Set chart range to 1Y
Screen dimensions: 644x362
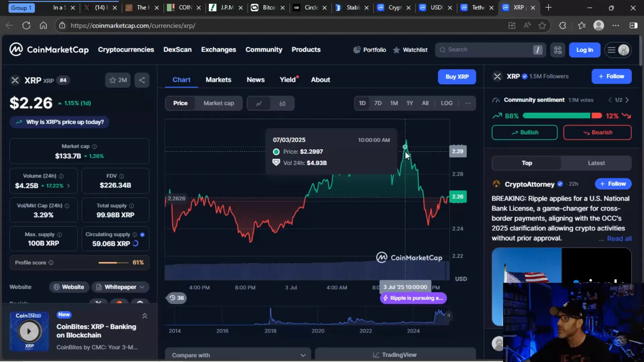[x=410, y=103]
